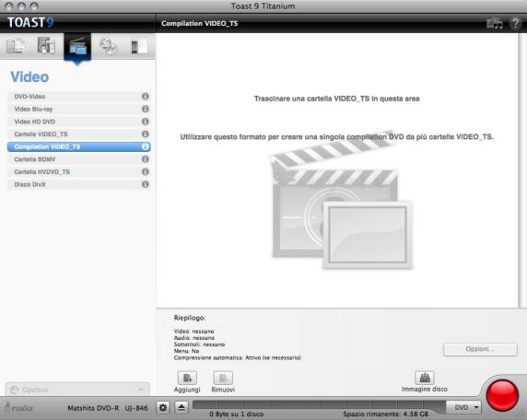Screen dimensions: 527x420
Task: Click the content area vertical scrollbar
Action: 522,170
